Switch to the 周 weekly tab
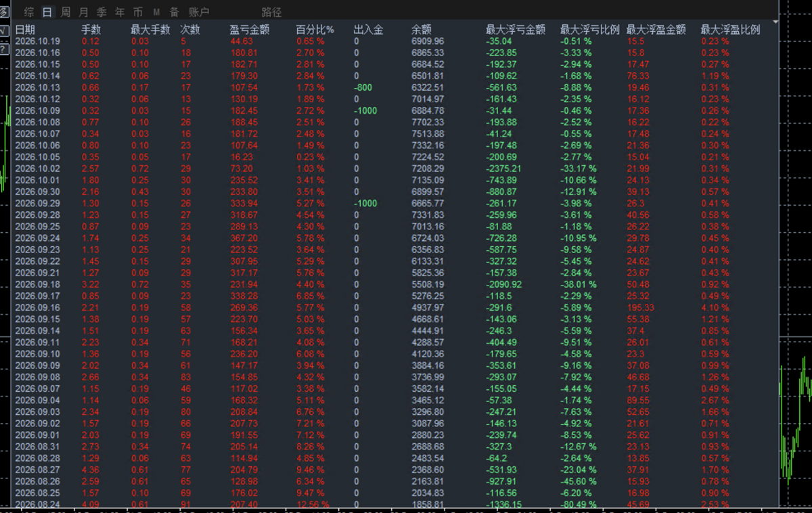This screenshot has height=513, width=812. 66,12
